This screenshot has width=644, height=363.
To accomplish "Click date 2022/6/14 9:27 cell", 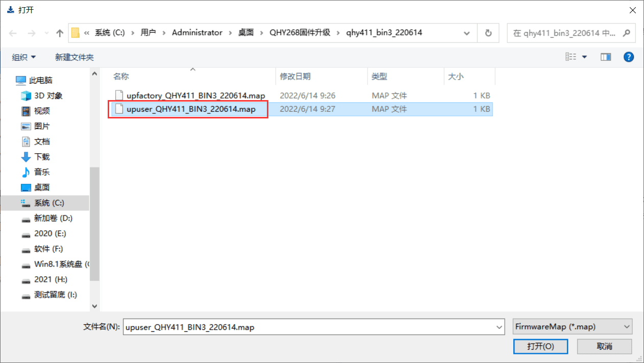I will (308, 109).
